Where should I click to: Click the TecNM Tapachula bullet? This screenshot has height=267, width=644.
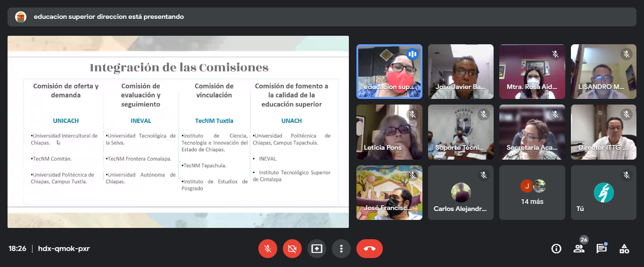point(204,165)
